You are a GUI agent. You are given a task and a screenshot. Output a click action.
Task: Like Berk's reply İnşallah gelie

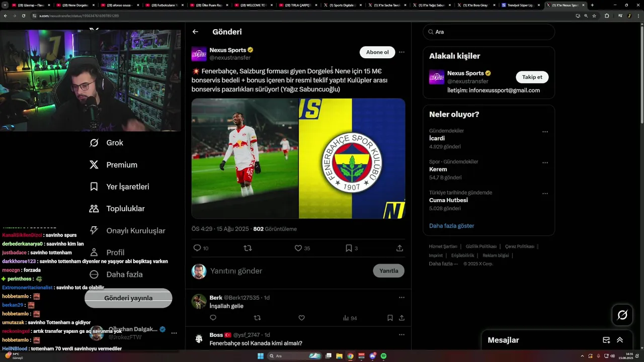click(301, 318)
